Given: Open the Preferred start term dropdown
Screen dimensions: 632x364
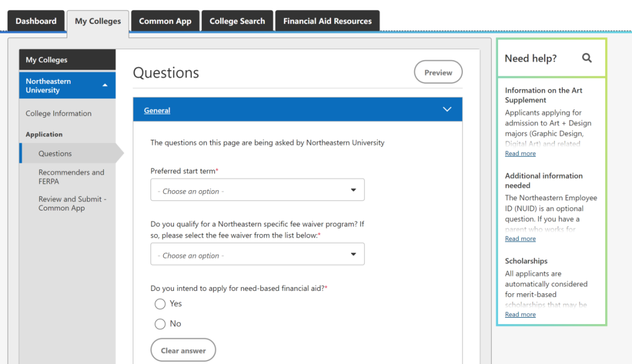Looking at the screenshot, I should [x=257, y=190].
